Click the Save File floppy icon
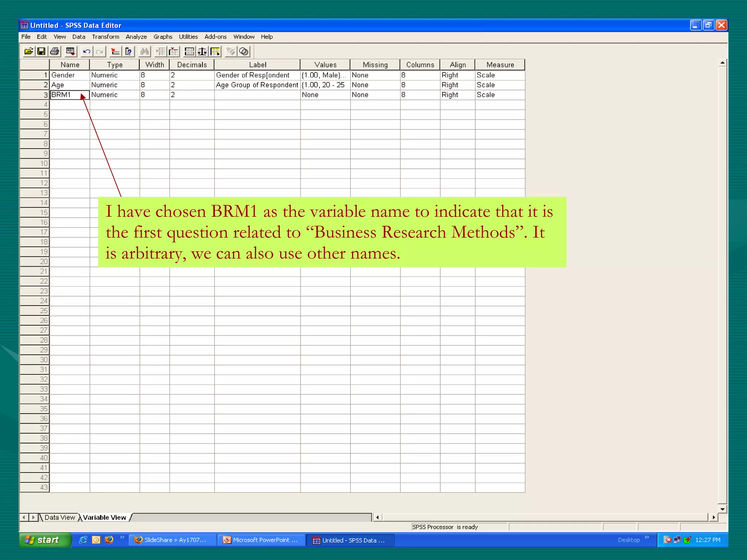Image resolution: width=747 pixels, height=560 pixels. [x=42, y=51]
